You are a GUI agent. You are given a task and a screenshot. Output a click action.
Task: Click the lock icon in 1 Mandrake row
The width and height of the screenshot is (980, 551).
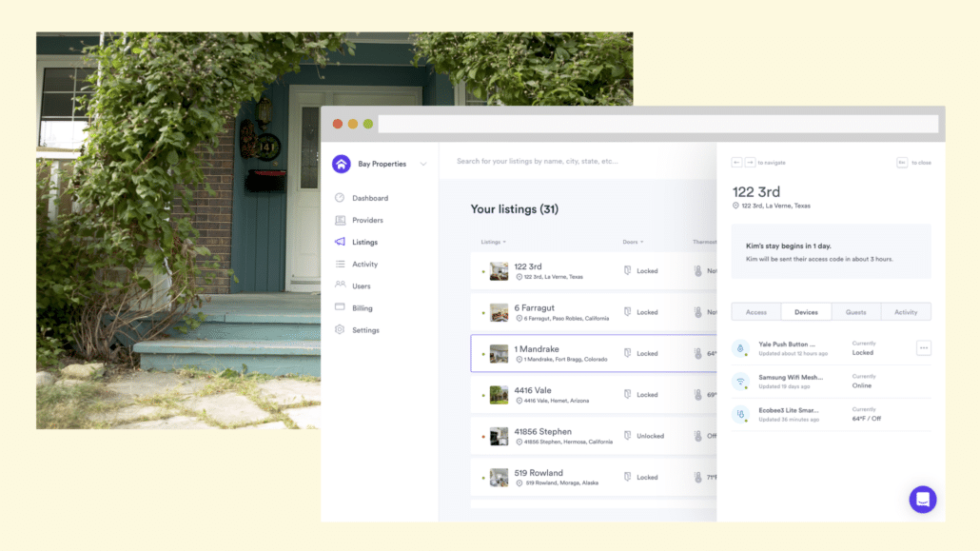tap(628, 353)
